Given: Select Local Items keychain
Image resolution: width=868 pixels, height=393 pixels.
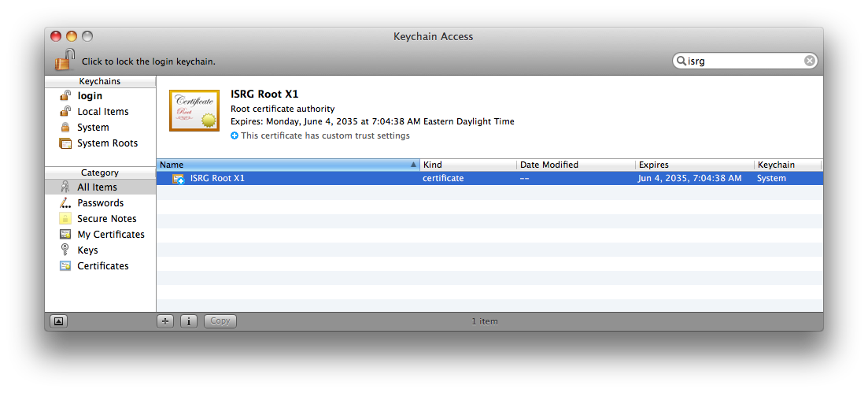Looking at the screenshot, I should tap(102, 112).
